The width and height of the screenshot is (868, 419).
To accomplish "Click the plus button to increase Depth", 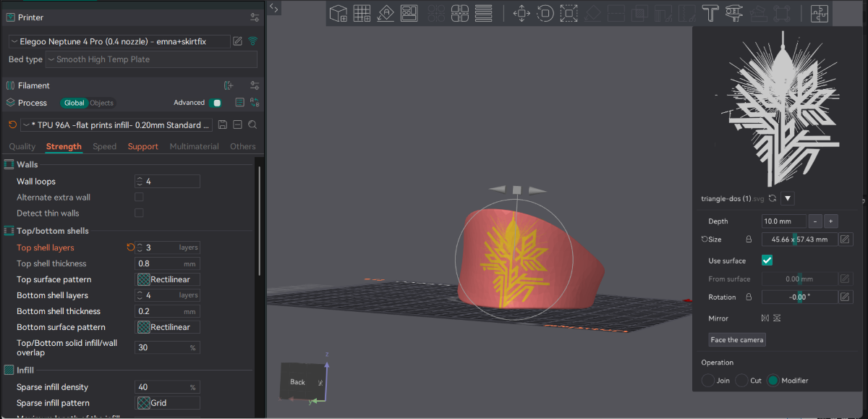I will click(830, 221).
